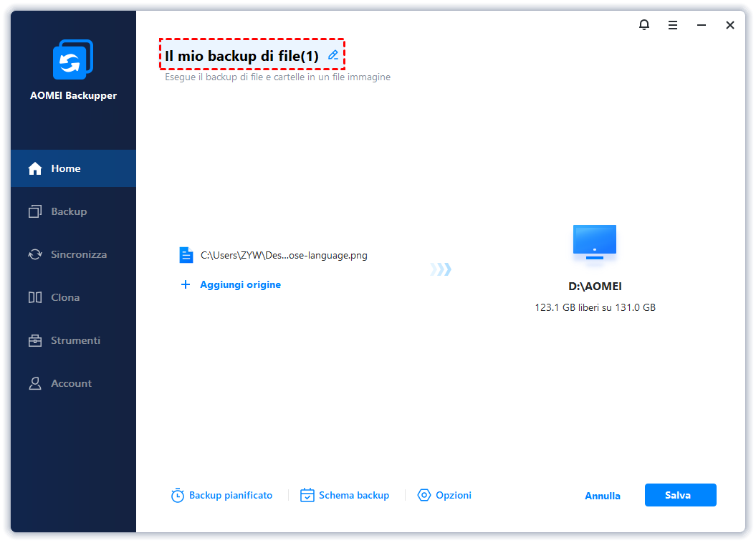The width and height of the screenshot is (756, 543).
Task: Open Clona section in sidebar
Action: (x=73, y=297)
